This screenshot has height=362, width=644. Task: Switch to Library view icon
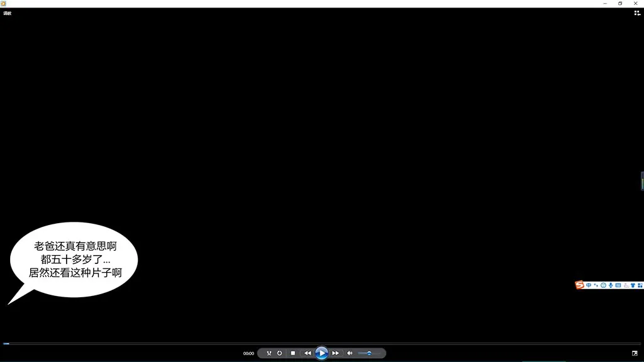(x=636, y=13)
